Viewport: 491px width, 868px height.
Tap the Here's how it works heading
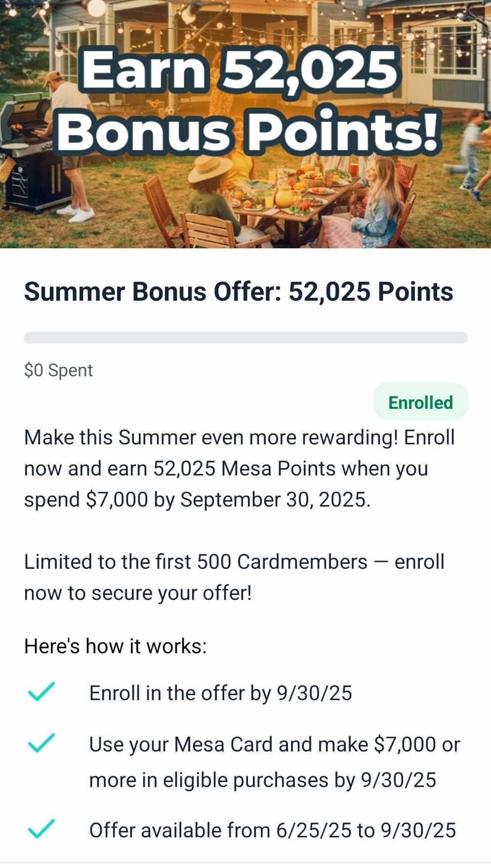pos(115,646)
